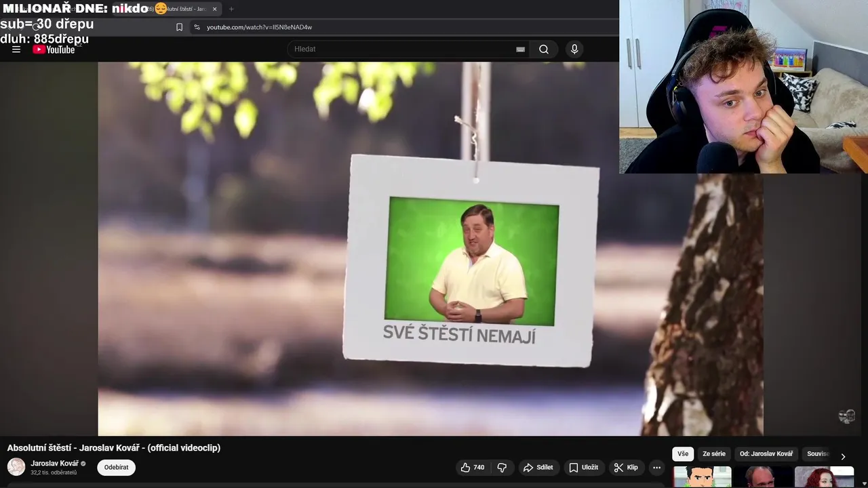This screenshot has height=488, width=868.
Task: Open more actions three-dot menu
Action: coord(656,467)
